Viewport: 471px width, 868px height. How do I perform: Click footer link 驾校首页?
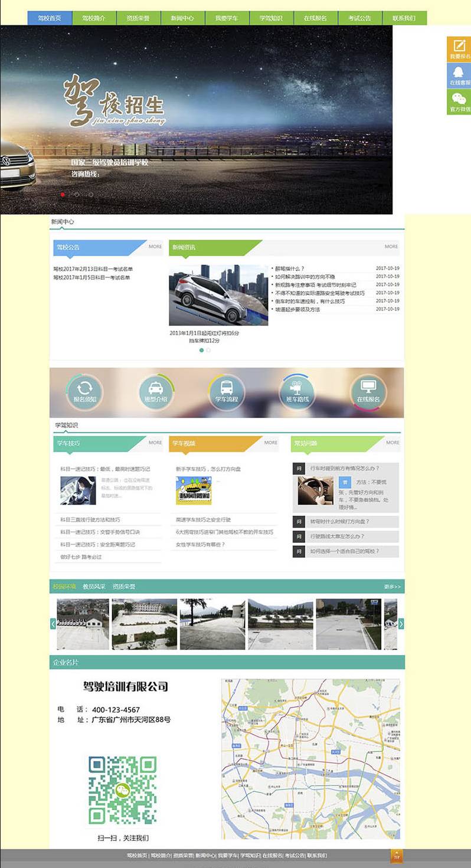[x=136, y=856]
